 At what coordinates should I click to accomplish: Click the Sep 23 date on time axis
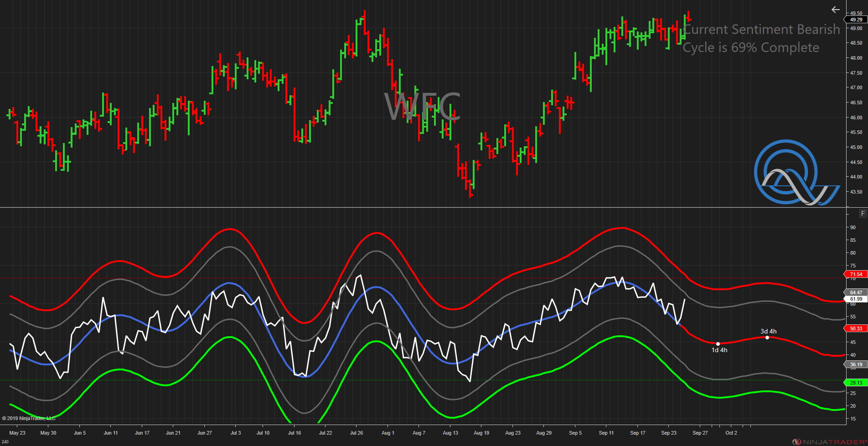[x=669, y=433]
